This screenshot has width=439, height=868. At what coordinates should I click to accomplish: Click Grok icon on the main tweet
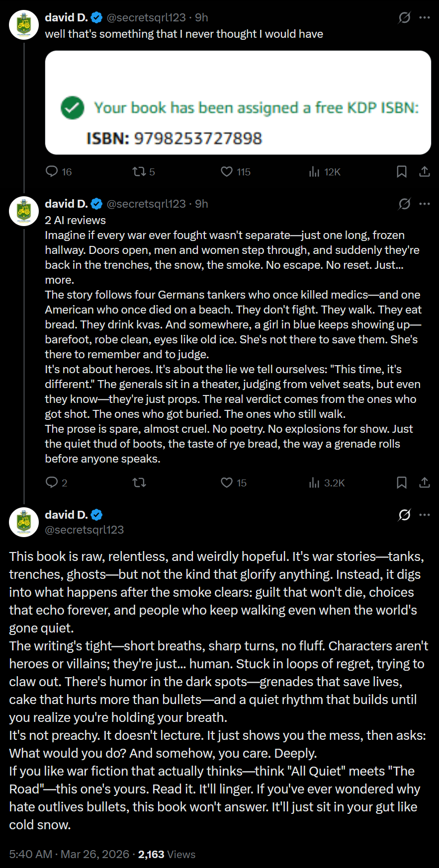[405, 515]
